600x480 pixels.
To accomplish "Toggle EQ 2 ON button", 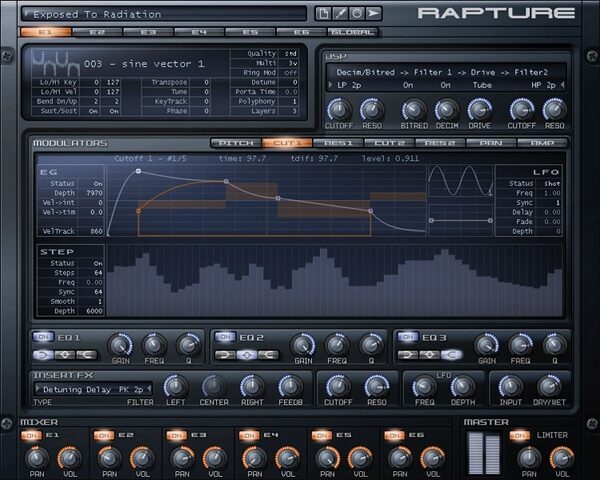I will click(225, 337).
